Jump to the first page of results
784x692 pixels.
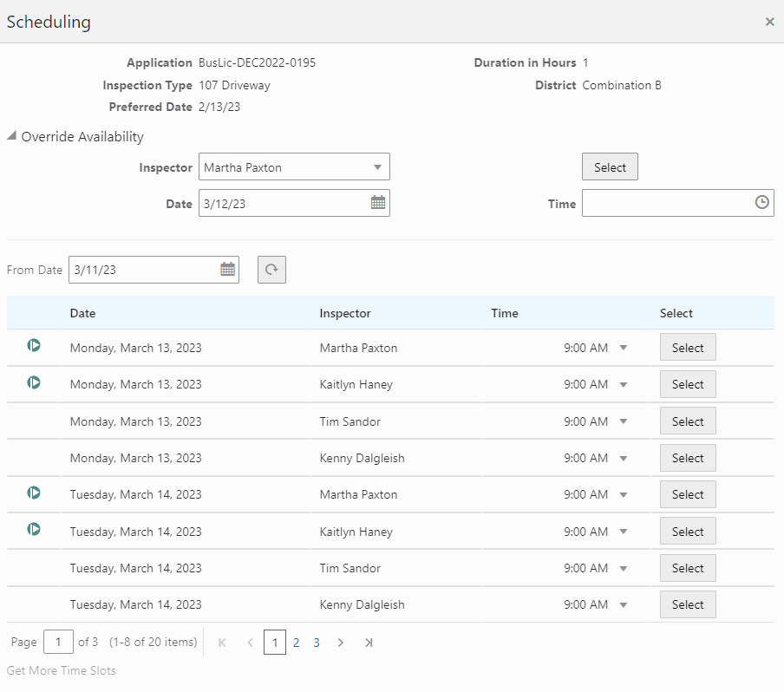pyautogui.click(x=222, y=642)
